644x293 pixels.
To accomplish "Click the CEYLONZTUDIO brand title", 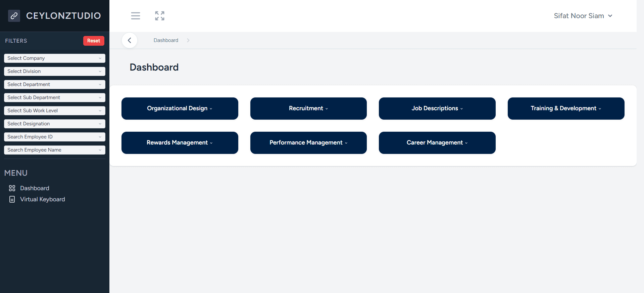I will 63,16.
